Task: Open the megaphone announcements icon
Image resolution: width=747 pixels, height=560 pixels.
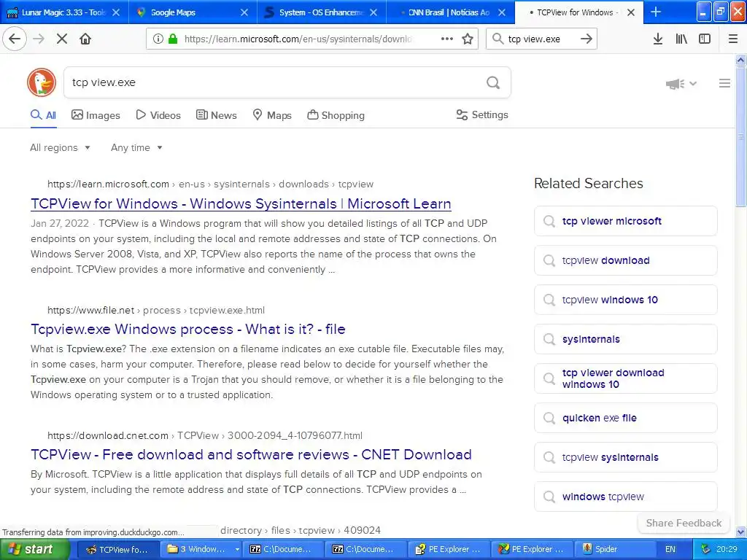Action: tap(675, 84)
